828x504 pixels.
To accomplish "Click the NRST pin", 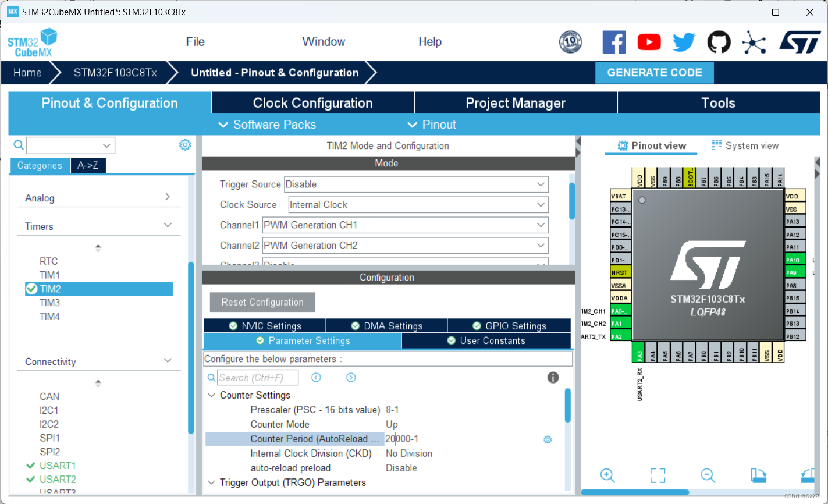I will 621,272.
